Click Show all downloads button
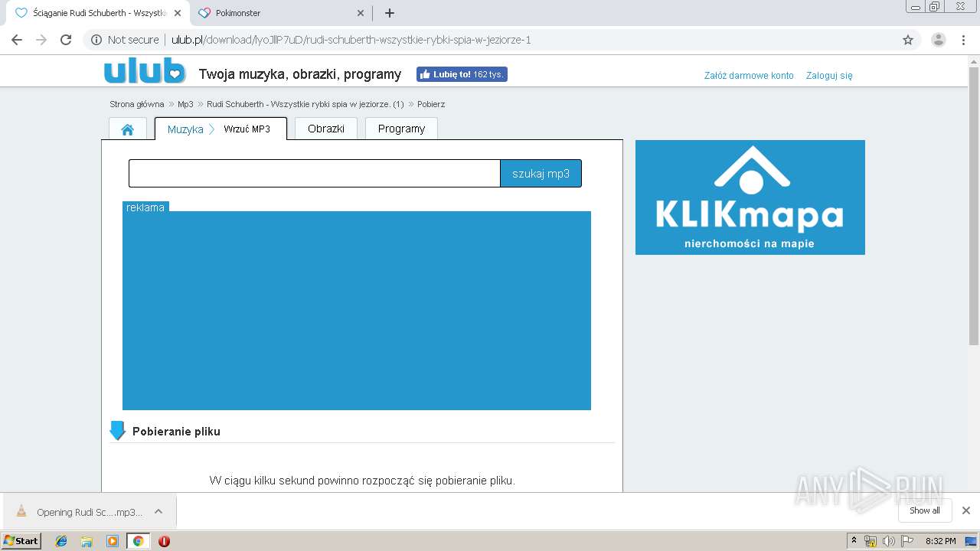This screenshot has width=980, height=551. 925,510
